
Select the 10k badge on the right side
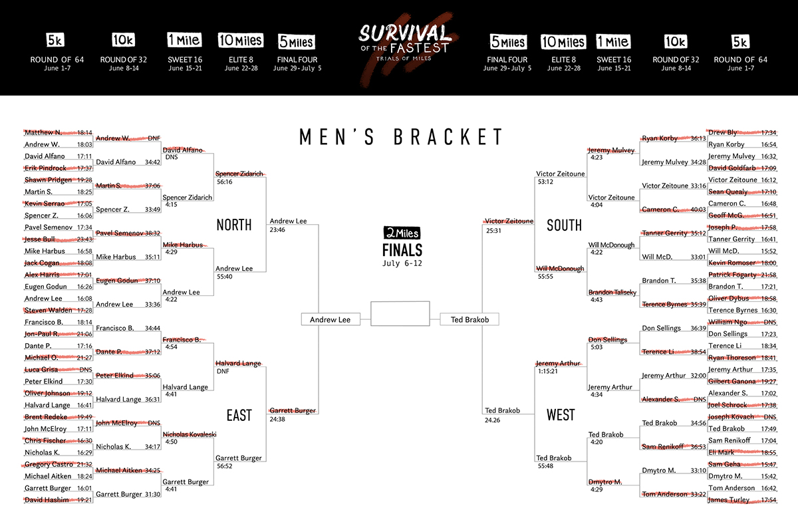tap(675, 42)
